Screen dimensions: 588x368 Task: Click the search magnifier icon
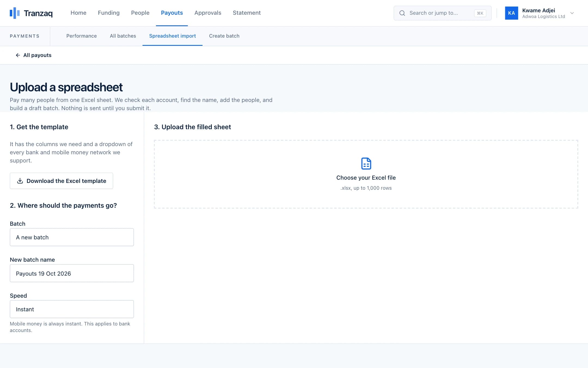pyautogui.click(x=402, y=13)
